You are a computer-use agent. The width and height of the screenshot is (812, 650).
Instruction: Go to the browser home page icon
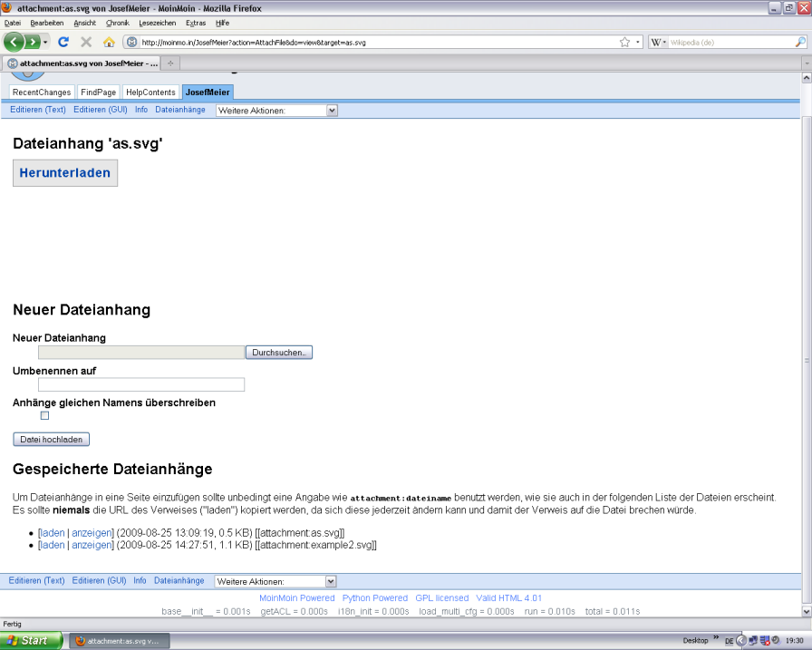(x=109, y=42)
